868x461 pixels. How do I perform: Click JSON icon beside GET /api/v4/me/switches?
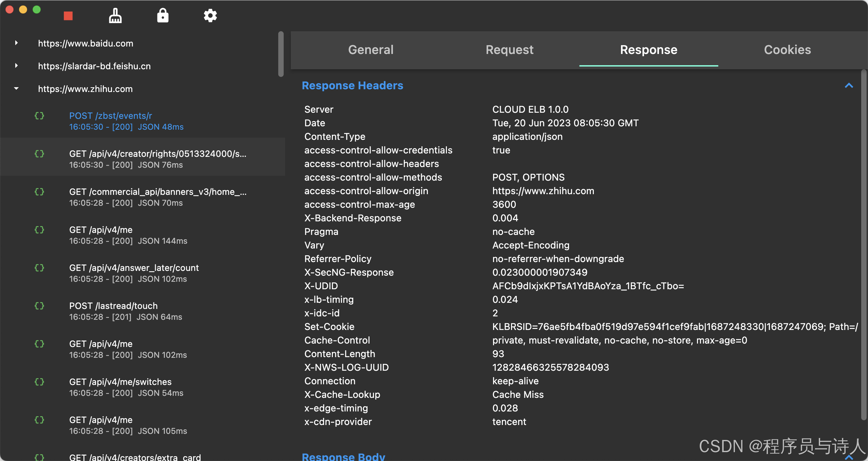point(39,382)
